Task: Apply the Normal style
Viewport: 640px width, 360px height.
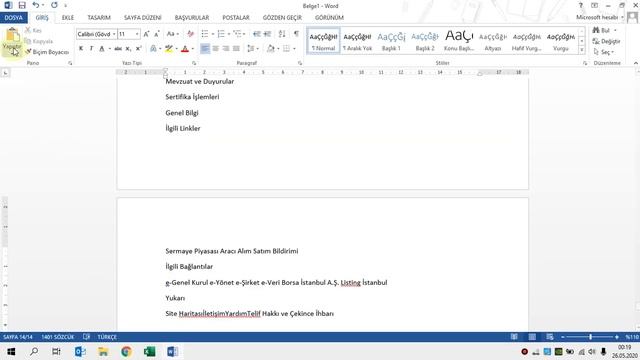Action: click(x=323, y=41)
